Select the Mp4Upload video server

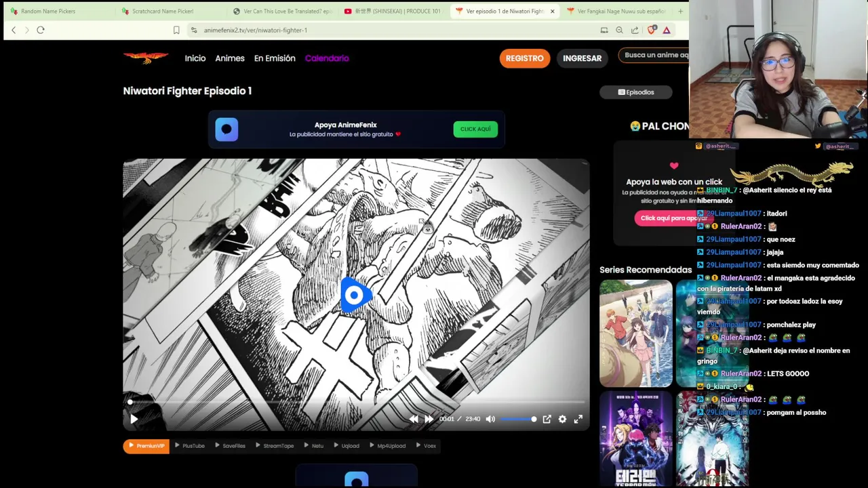(x=387, y=446)
